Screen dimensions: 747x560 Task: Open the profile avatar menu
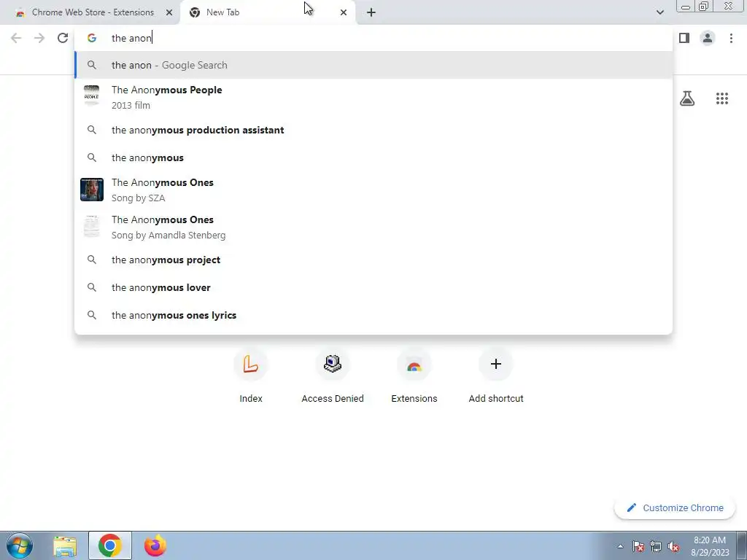[708, 38]
